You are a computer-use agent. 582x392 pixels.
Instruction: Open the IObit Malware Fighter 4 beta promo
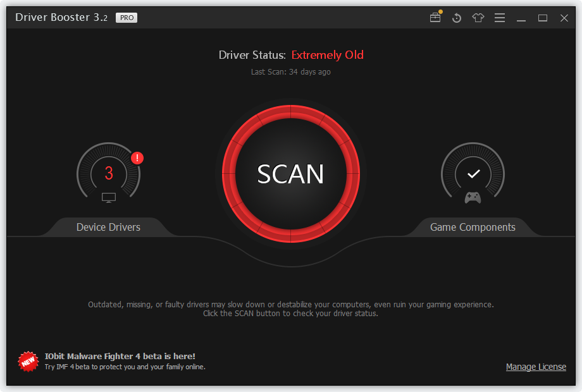click(x=120, y=356)
